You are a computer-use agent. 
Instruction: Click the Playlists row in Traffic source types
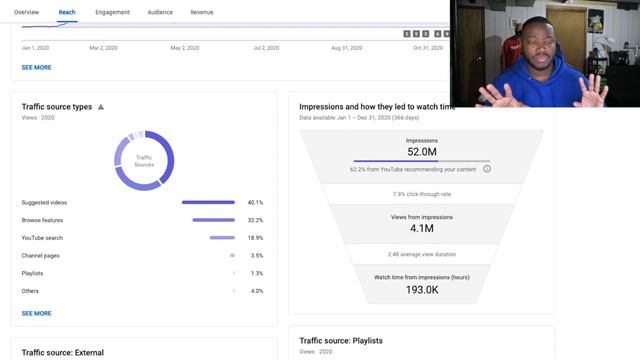click(142, 273)
